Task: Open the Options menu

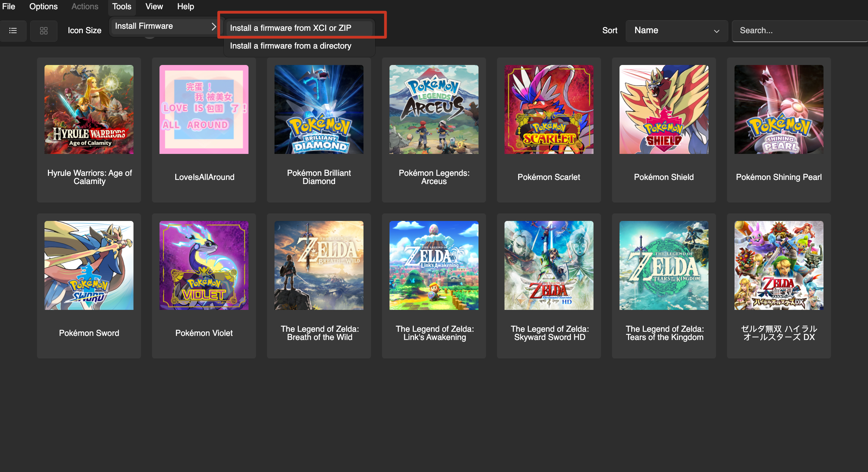Action: [43, 6]
